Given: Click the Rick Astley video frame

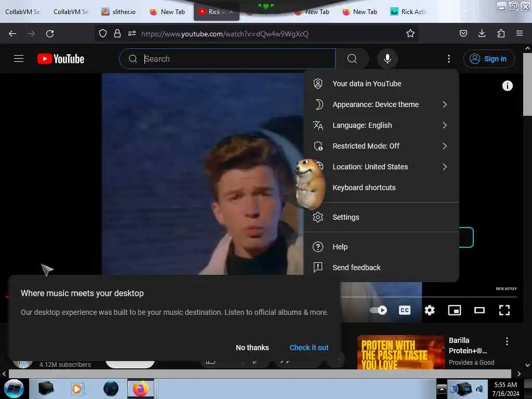Looking at the screenshot, I should point(203,174).
